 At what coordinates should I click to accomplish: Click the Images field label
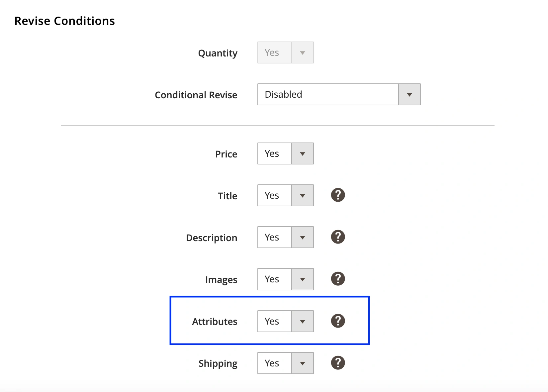(x=221, y=280)
